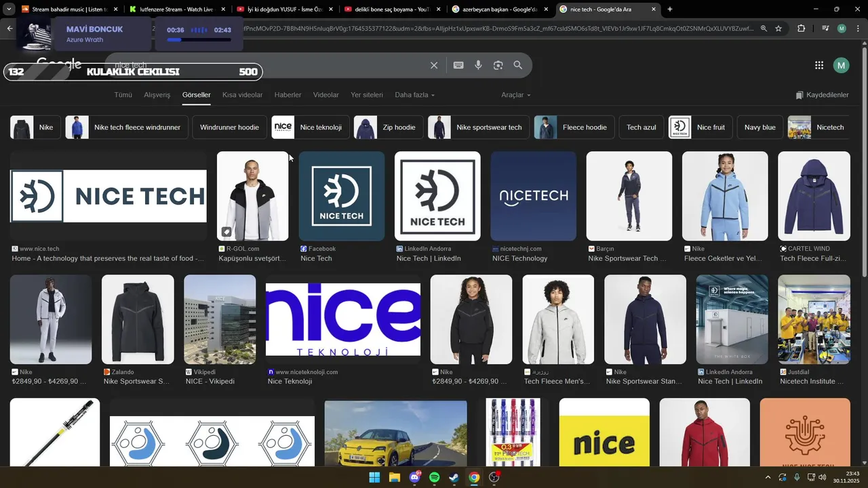Open the on-screen keyboard input tool

click(x=458, y=65)
